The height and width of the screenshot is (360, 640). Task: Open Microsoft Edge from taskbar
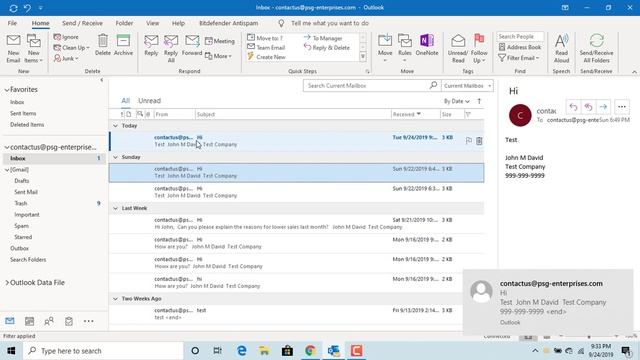coord(242,351)
